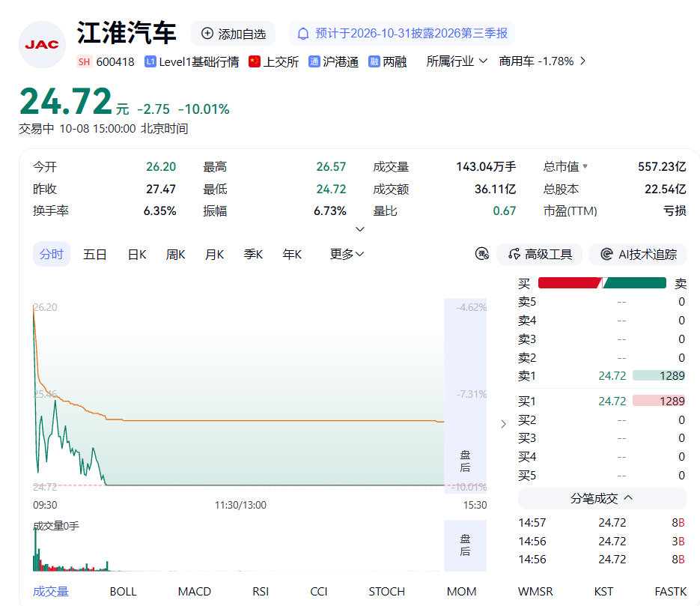This screenshot has width=700, height=606.
Task: Expand more quote details chevron
Action: (x=360, y=229)
